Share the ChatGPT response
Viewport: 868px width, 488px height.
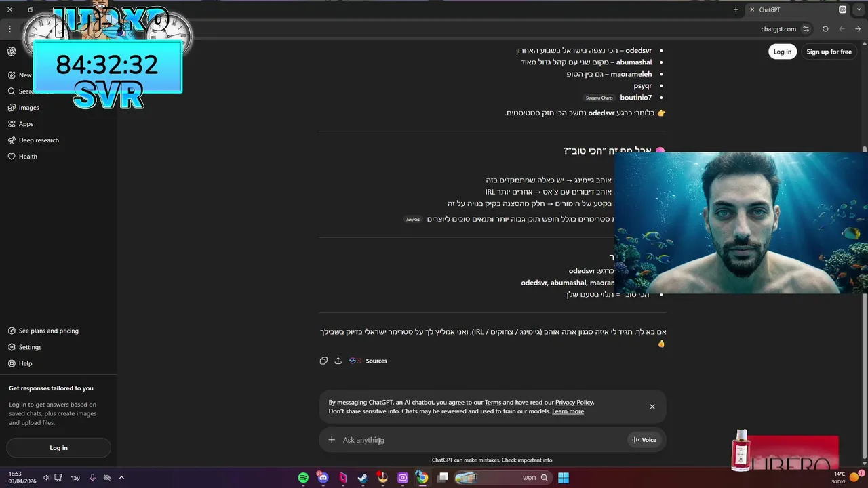coord(338,361)
